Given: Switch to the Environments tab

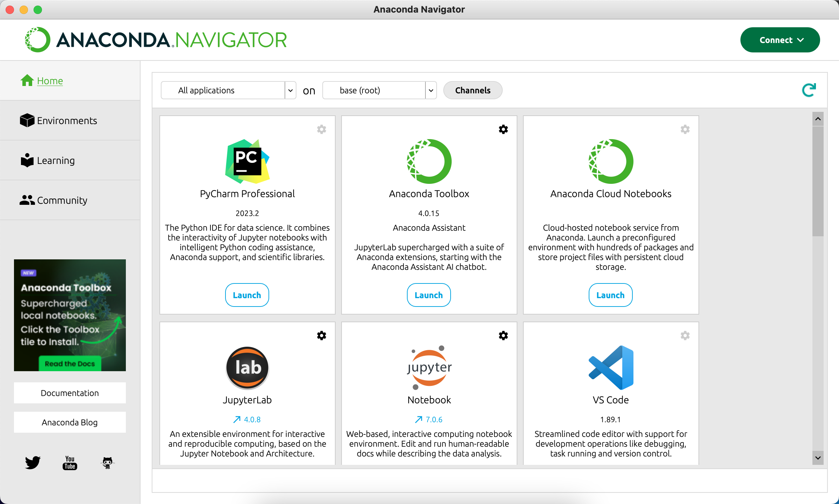Looking at the screenshot, I should pos(70,120).
